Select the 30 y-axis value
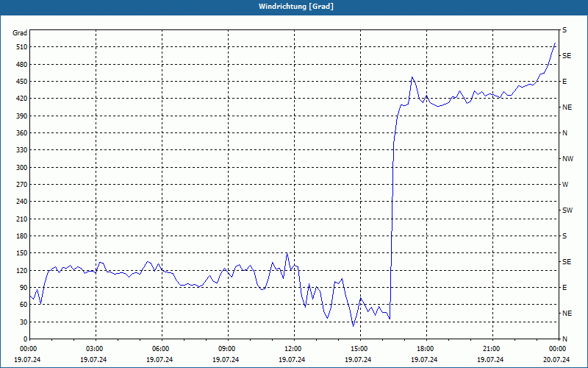Image resolution: width=588 pixels, height=368 pixels. [x=24, y=322]
